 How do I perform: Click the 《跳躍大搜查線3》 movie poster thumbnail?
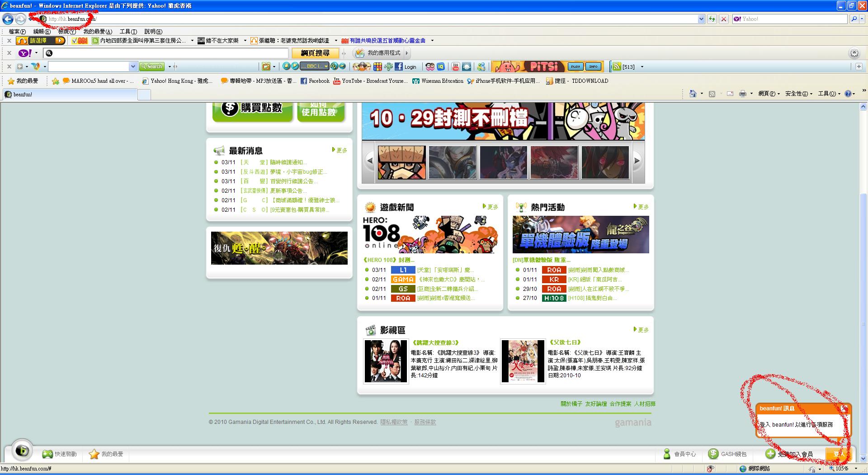coord(386,361)
